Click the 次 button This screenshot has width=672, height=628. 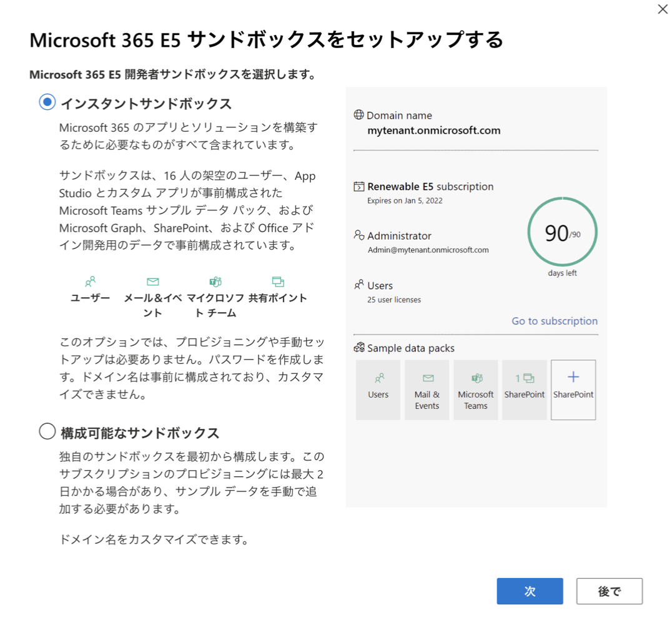(530, 591)
